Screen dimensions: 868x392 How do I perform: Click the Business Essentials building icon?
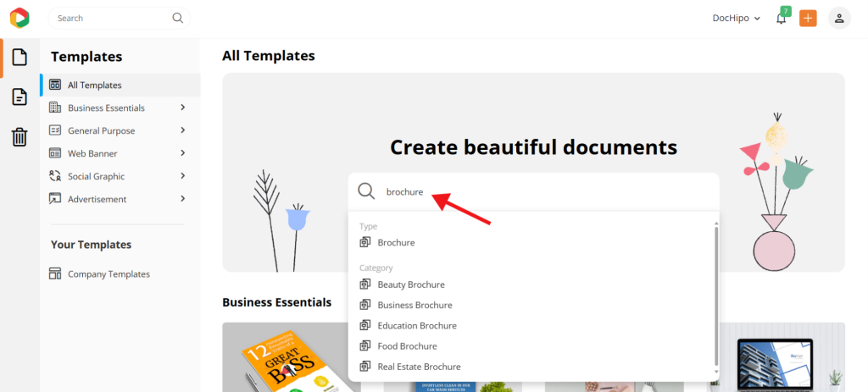55,108
